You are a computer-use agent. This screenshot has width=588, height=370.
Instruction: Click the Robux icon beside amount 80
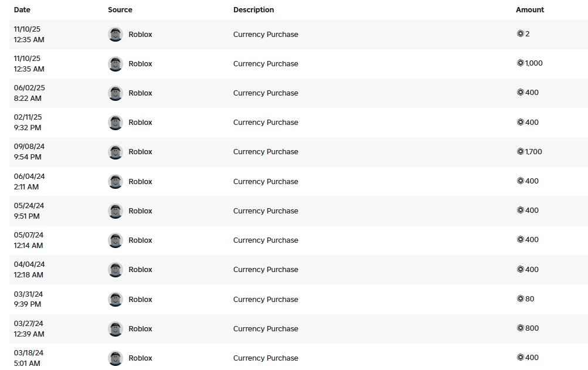(520, 298)
